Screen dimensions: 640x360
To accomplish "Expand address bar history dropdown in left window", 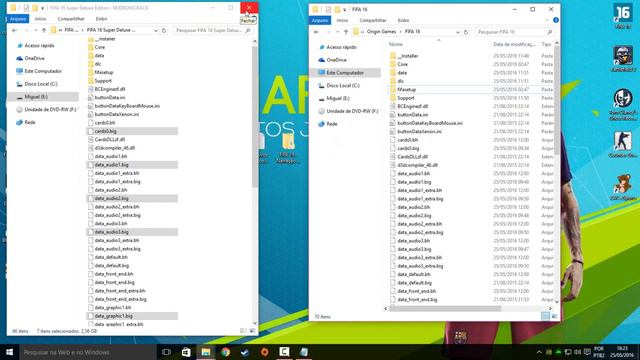I will [x=156, y=31].
